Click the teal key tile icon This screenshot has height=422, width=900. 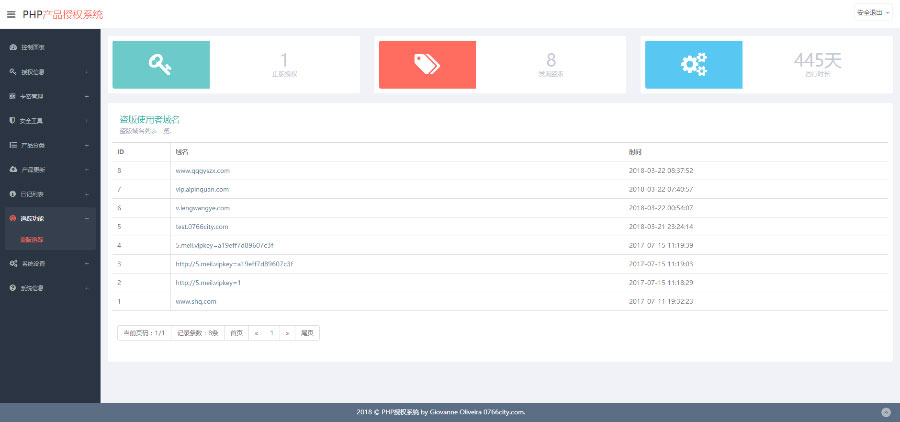[160, 65]
